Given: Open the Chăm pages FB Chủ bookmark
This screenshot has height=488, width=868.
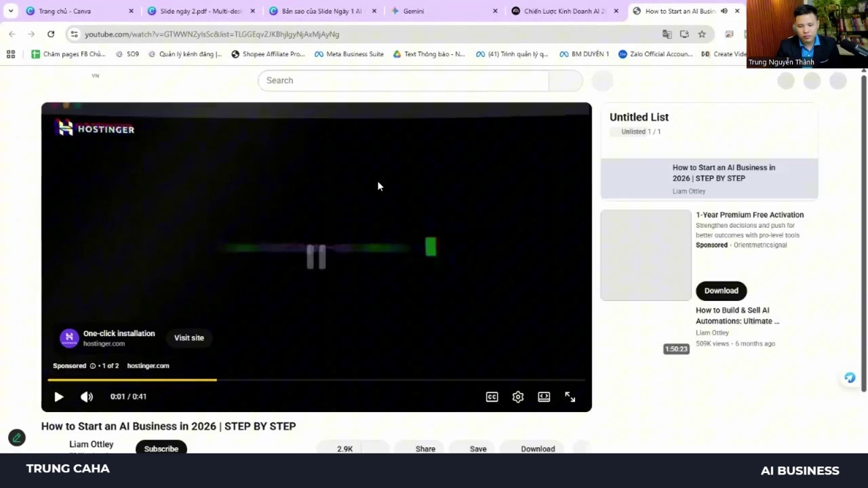Looking at the screenshot, I should [x=68, y=54].
